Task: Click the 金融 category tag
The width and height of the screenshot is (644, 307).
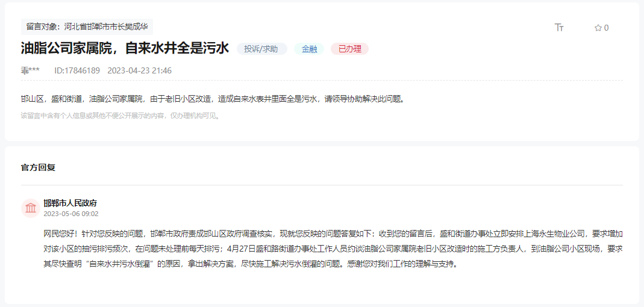Action: [309, 49]
